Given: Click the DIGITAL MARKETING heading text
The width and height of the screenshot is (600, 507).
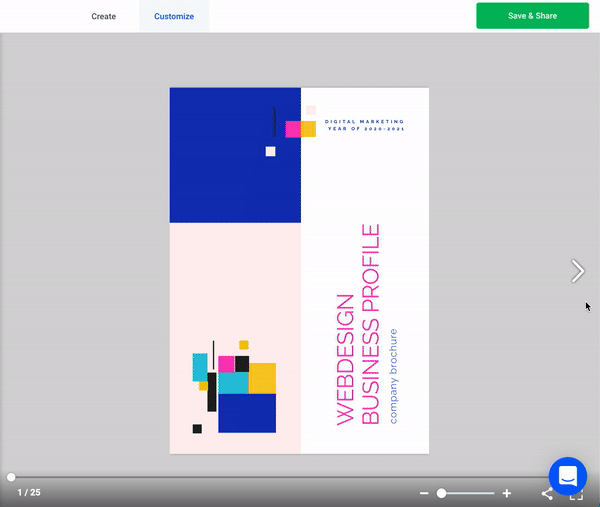Looking at the screenshot, I should tap(364, 122).
